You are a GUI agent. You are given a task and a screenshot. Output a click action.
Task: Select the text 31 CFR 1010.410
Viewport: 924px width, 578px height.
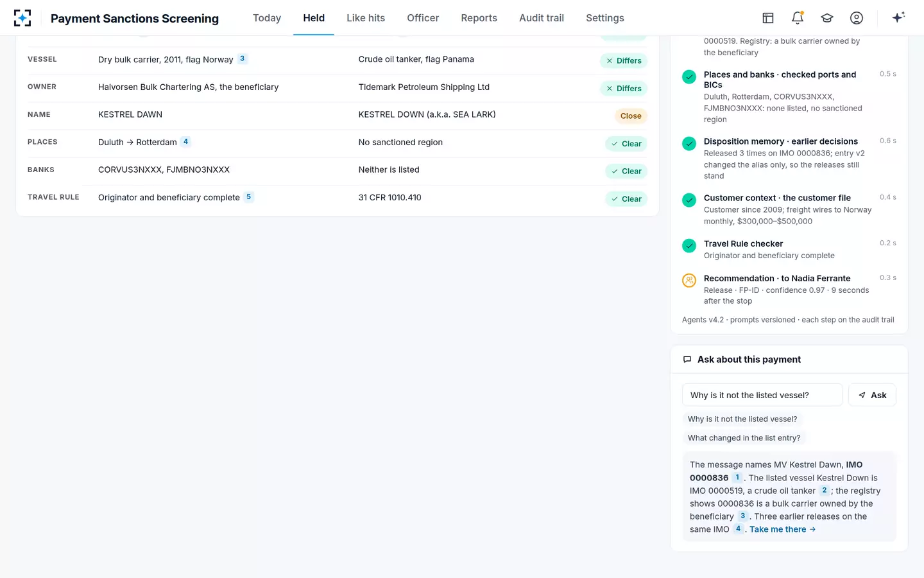[x=390, y=197]
